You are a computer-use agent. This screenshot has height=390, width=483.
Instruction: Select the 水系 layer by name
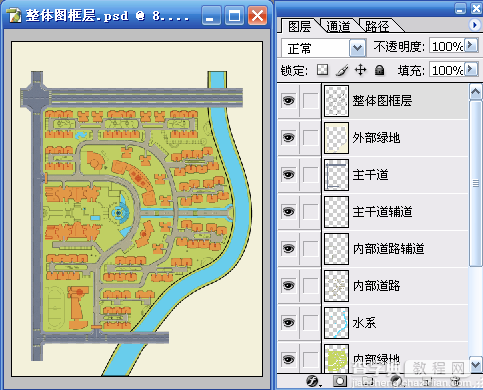tap(365, 323)
